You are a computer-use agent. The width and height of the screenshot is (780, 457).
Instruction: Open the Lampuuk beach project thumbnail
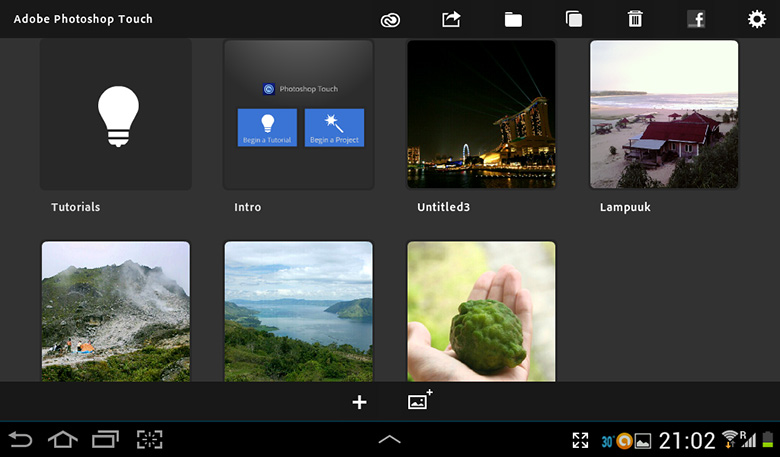point(664,114)
